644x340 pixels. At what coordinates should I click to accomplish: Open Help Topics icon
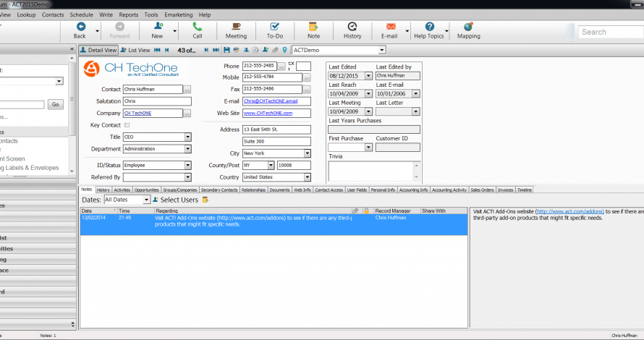(430, 27)
